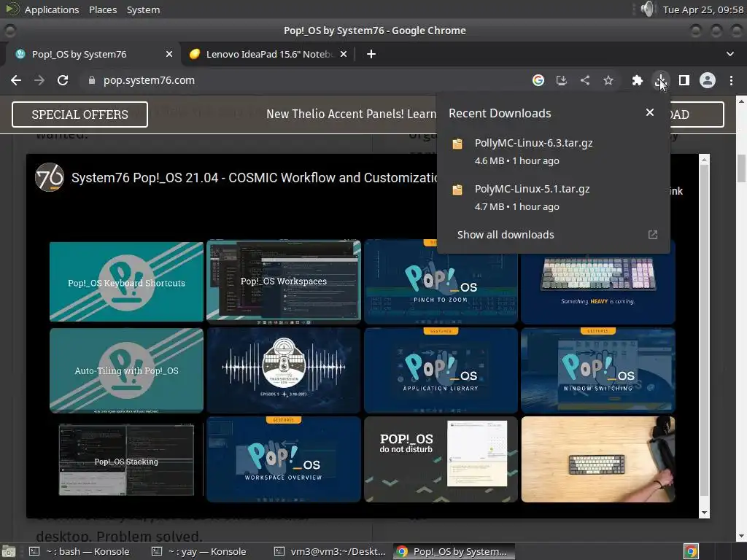Click the page scrollbar up arrow
The height and width of the screenshot is (560, 747).
pyautogui.click(x=741, y=101)
